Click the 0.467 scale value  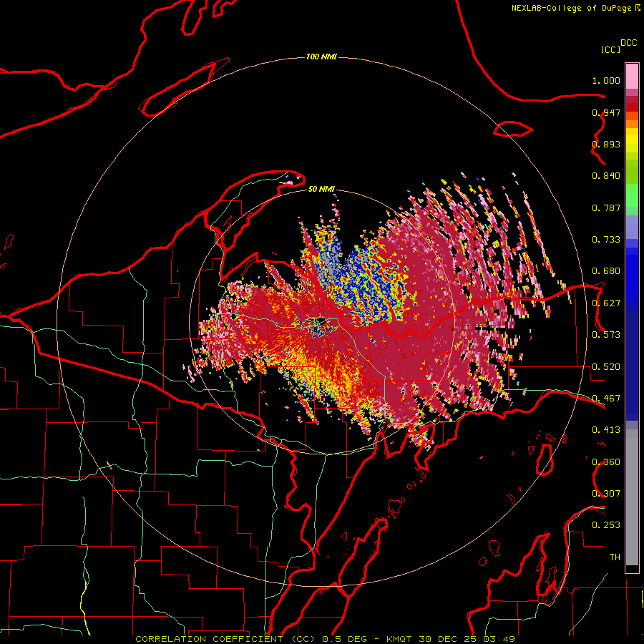606,399
